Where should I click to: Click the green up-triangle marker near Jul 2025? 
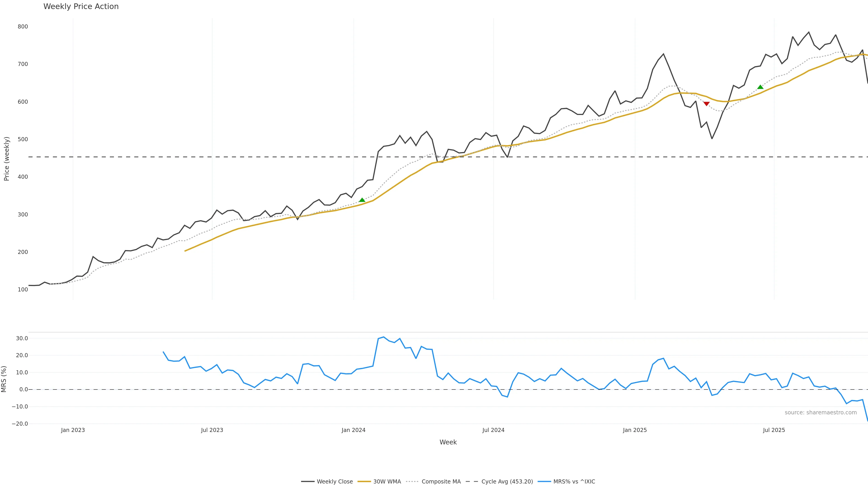coord(760,87)
